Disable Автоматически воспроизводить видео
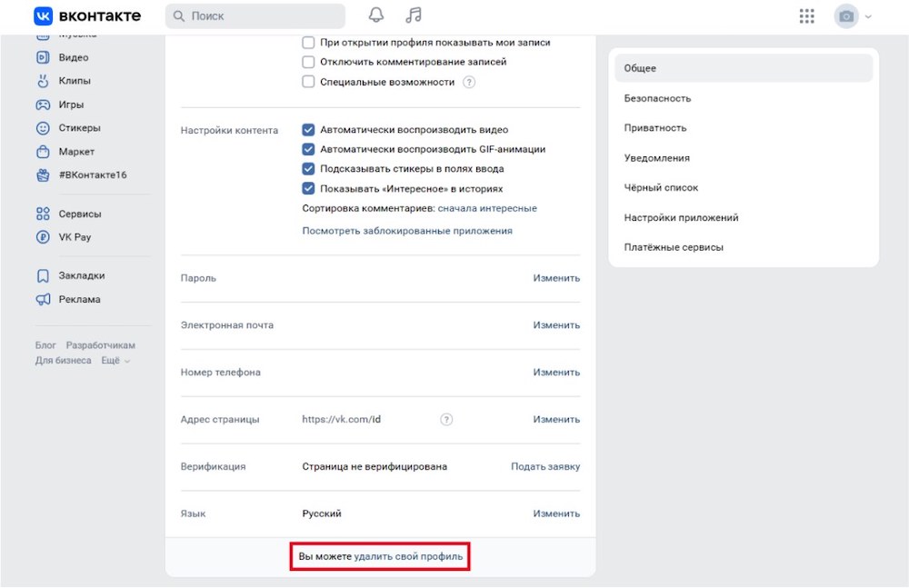 tap(308, 129)
